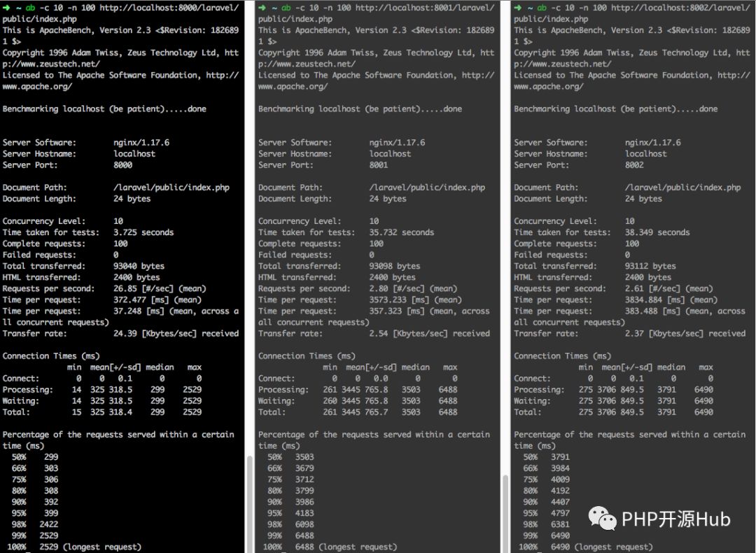Select the "357.323 [ms]" value

click(x=398, y=311)
